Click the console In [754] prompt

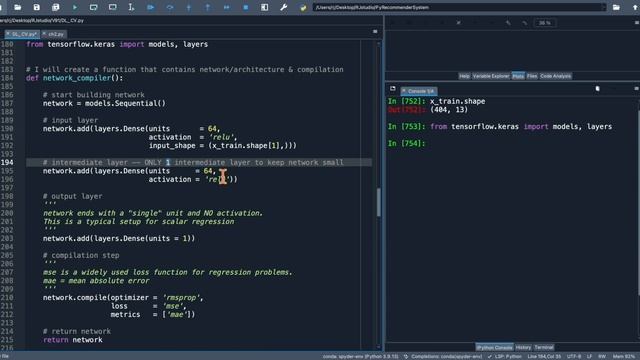point(407,143)
